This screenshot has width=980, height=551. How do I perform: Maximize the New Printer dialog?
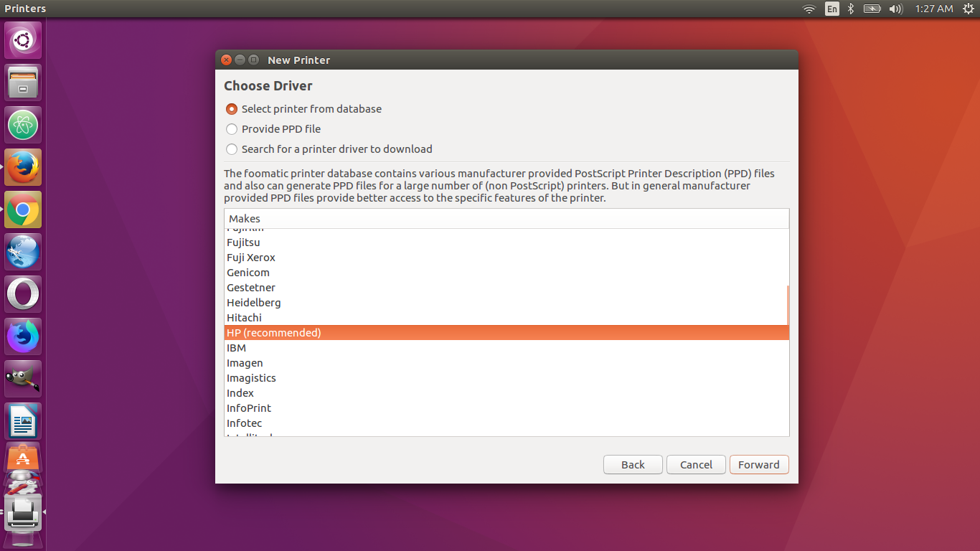(253, 60)
